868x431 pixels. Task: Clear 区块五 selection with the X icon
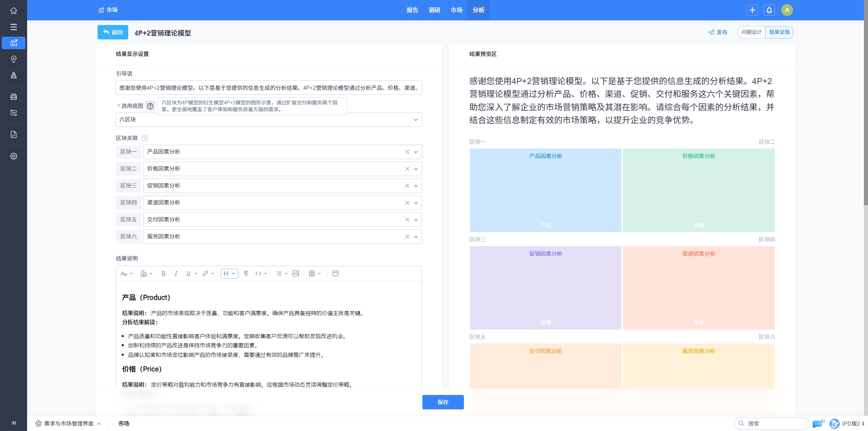[x=407, y=220]
